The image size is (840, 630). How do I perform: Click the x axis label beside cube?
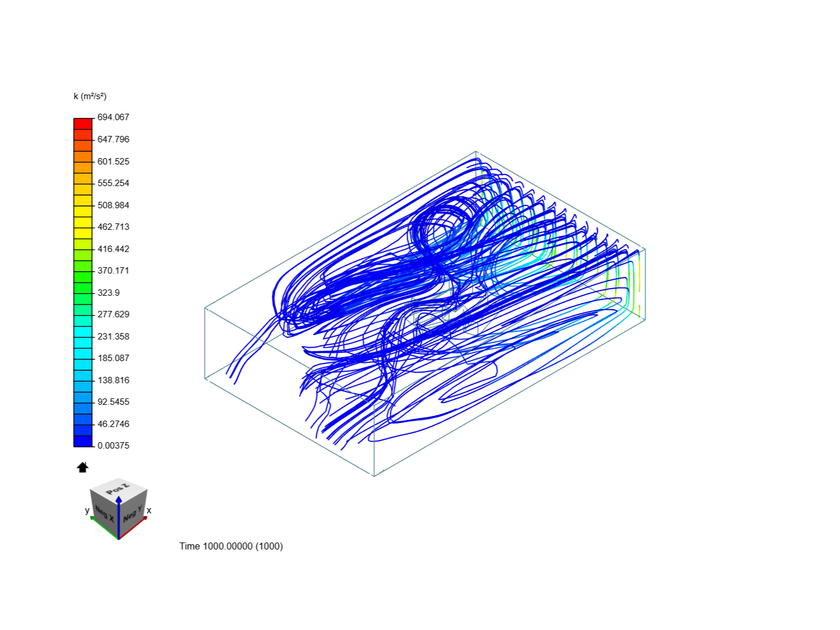(x=149, y=510)
